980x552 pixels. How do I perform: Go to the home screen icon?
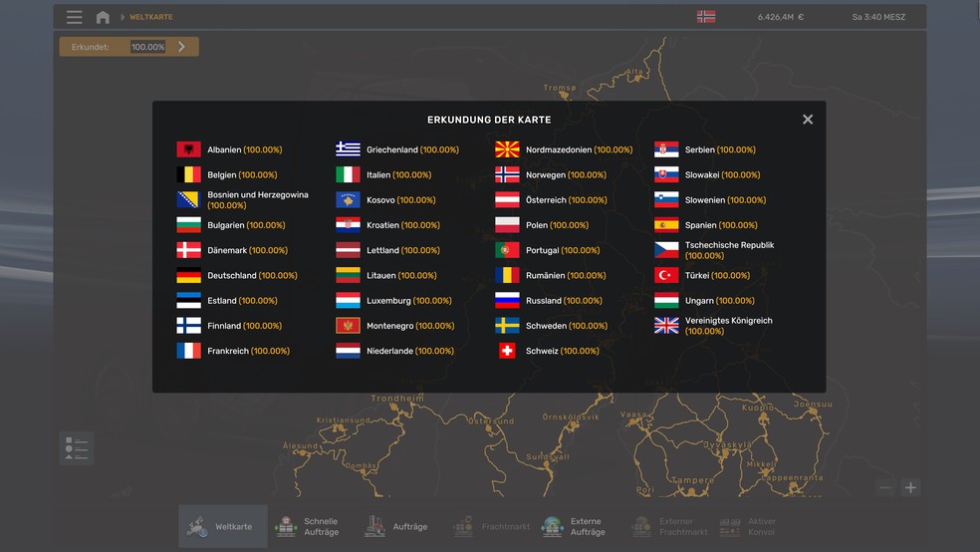(103, 17)
